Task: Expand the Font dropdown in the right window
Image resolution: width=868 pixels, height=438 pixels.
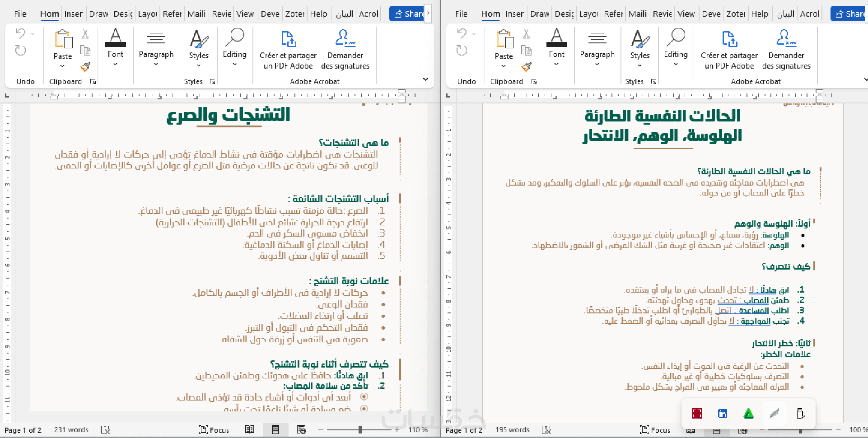Action: (x=556, y=64)
